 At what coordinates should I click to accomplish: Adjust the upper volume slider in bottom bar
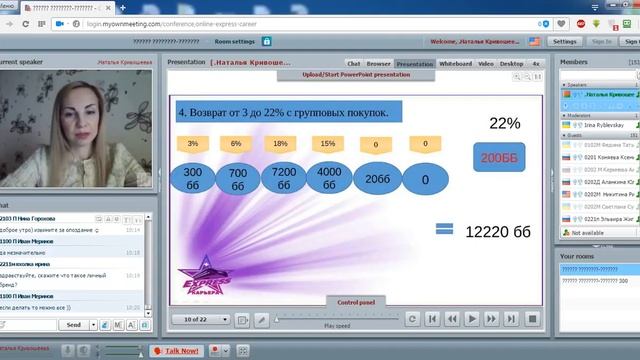tap(122, 347)
